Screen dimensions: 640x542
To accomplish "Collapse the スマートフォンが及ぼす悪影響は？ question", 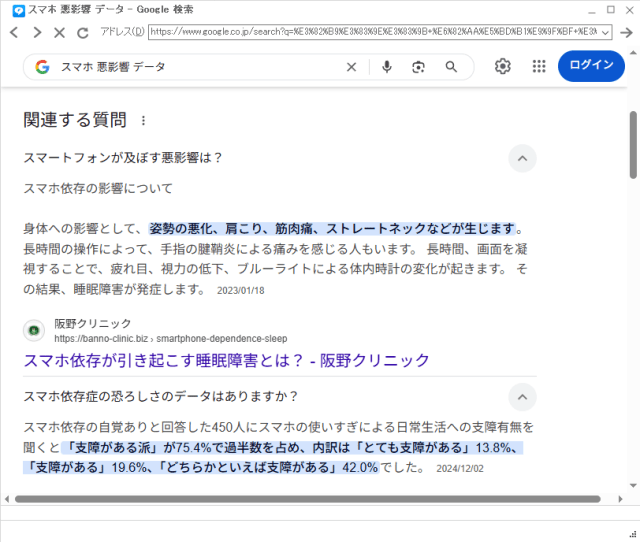I will click(x=522, y=158).
